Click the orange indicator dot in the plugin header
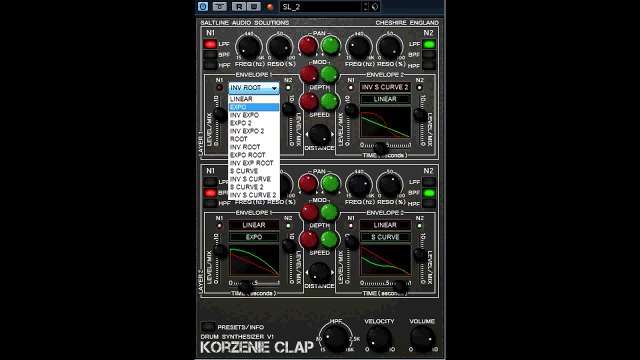The height and width of the screenshot is (360, 640). 270,7
